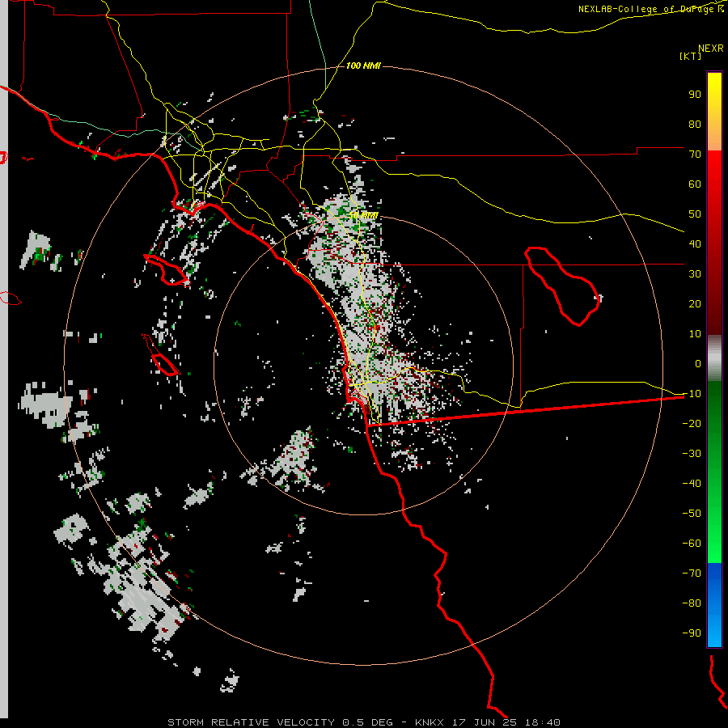This screenshot has height=728, width=728.
Task: Click the KNKX station identifier in footer
Action: (x=430, y=722)
